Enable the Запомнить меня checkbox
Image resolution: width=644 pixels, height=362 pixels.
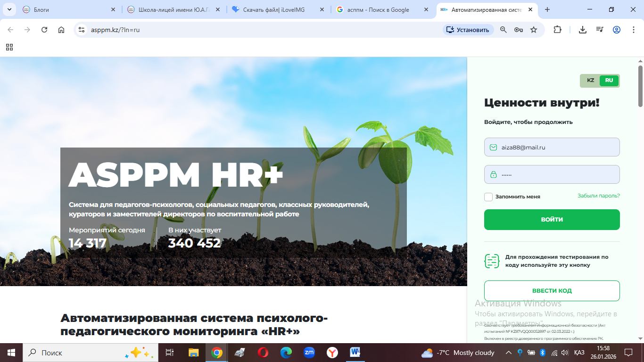[x=488, y=197]
